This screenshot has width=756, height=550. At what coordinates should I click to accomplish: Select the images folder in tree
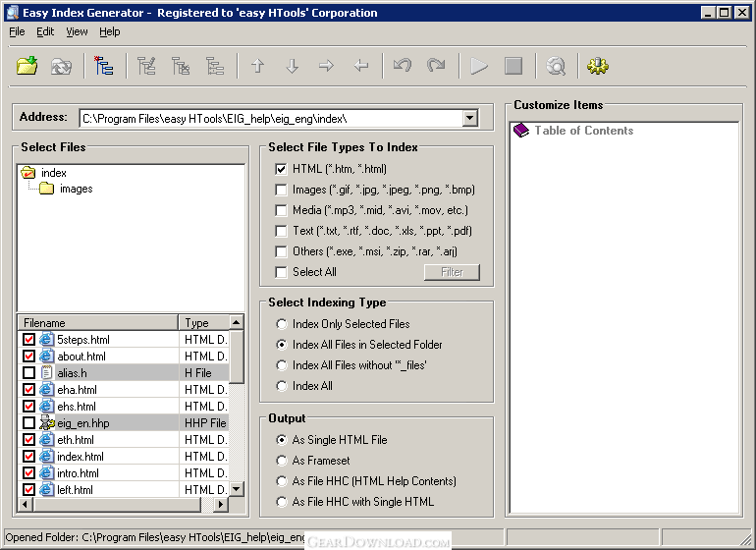[76, 189]
